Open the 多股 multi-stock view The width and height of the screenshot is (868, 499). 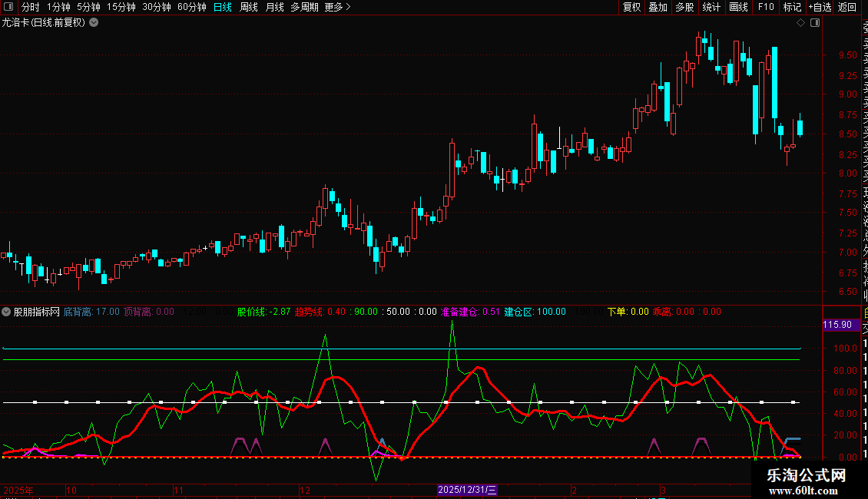[x=684, y=7]
